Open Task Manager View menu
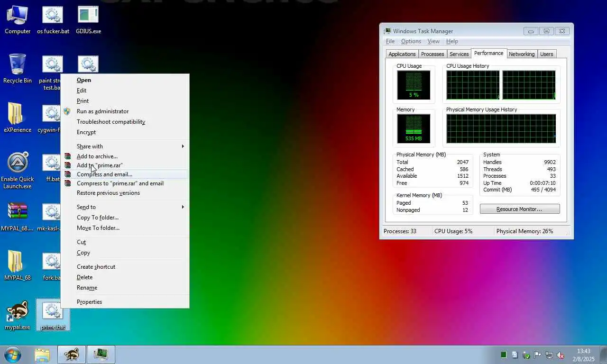Image resolution: width=607 pixels, height=364 pixels. tap(433, 42)
